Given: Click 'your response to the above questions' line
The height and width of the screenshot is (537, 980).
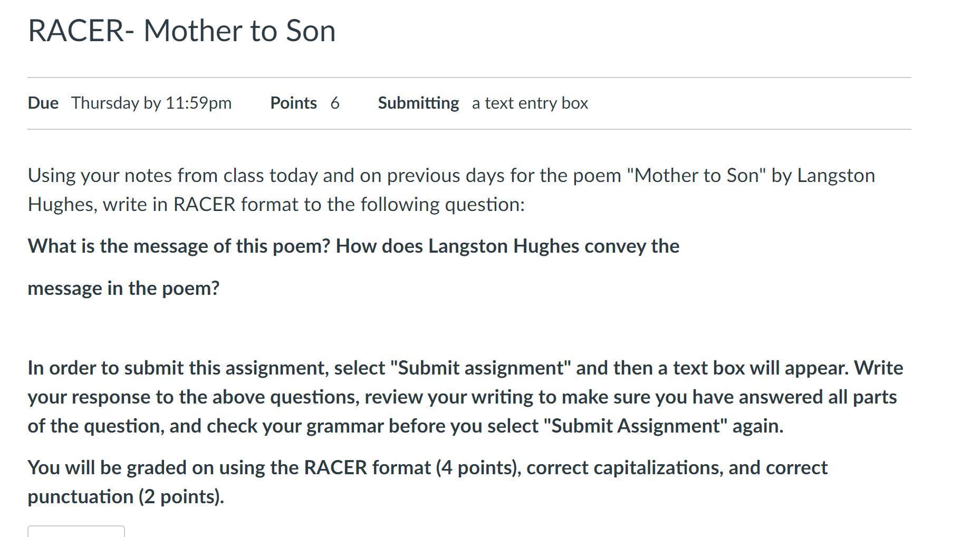Looking at the screenshot, I should tap(462, 397).
